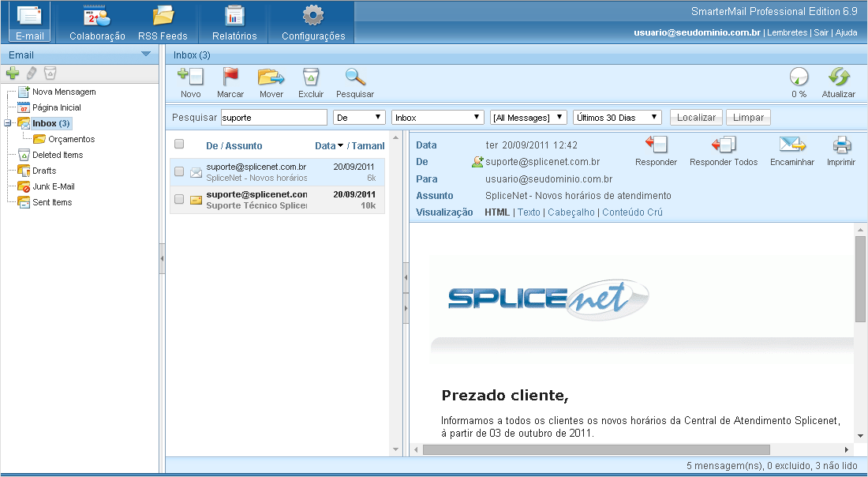Switch to the Colaboração tab
Screen dimensions: 868x477
click(97, 23)
